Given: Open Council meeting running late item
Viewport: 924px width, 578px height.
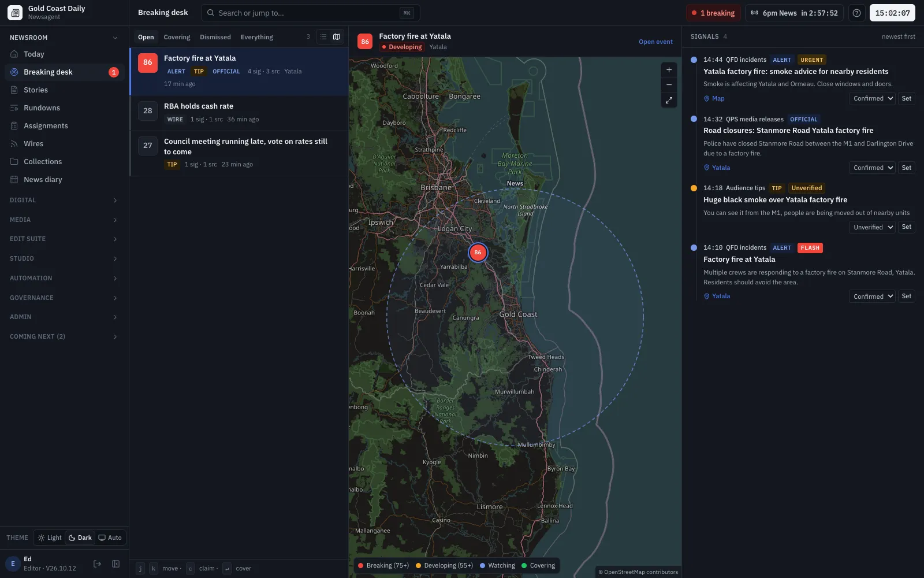Looking at the screenshot, I should pos(239,153).
